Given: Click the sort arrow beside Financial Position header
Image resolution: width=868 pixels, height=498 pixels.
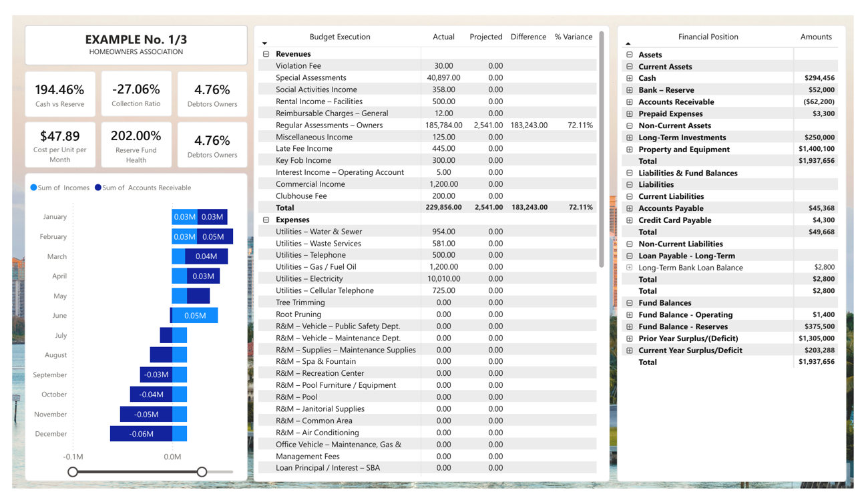Looking at the screenshot, I should (628, 43).
